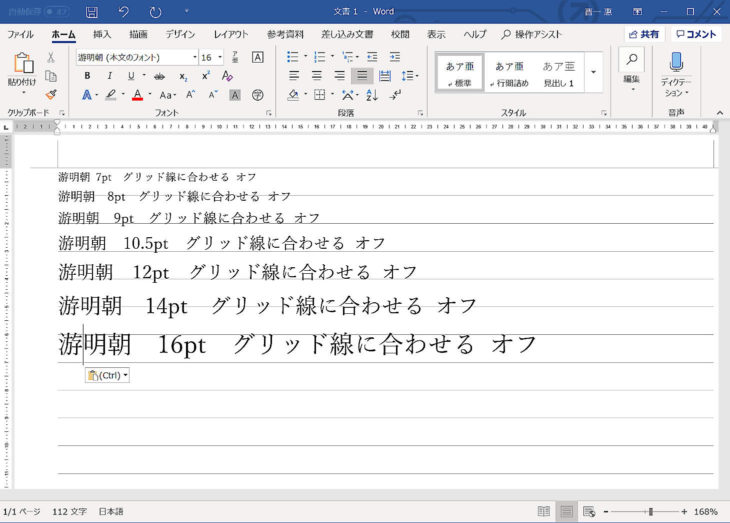Enable justified paragraph alignment
The image size is (730, 523).
pos(362,76)
